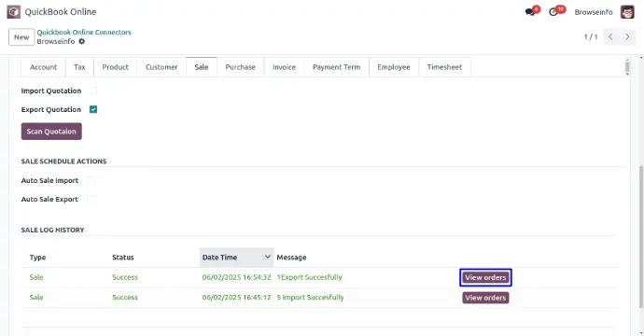Switch to the Purchase tab
The width and height of the screenshot is (644, 336).
(x=240, y=67)
